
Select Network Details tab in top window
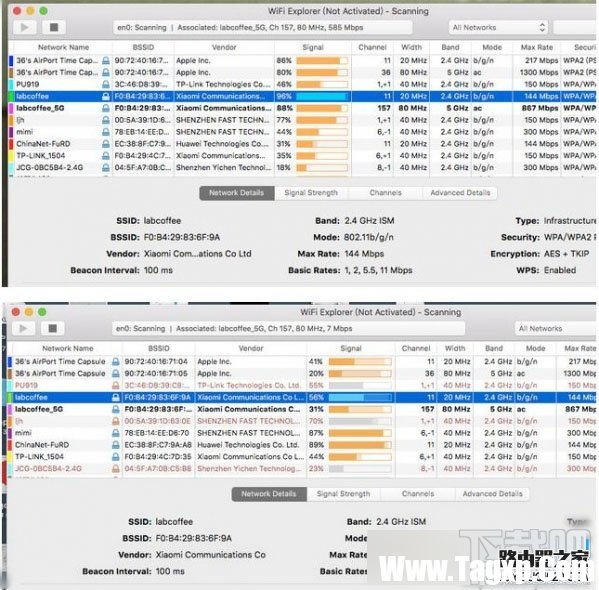[236, 193]
